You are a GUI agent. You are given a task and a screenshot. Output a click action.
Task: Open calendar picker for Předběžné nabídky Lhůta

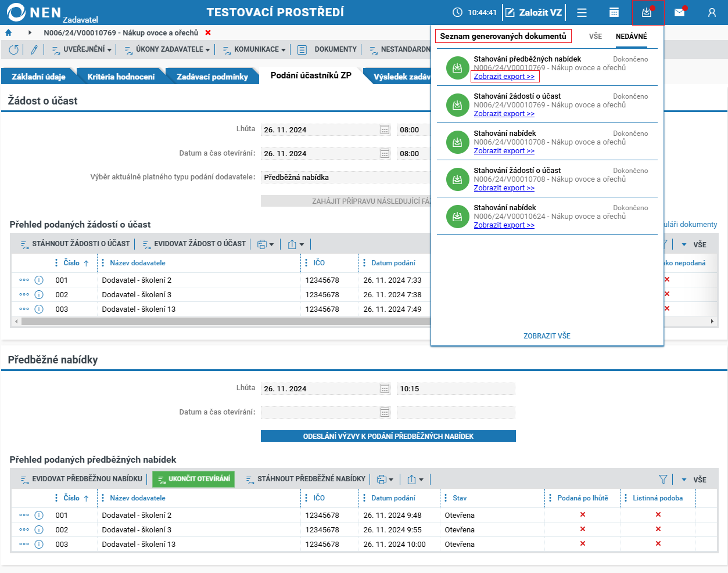pos(385,389)
